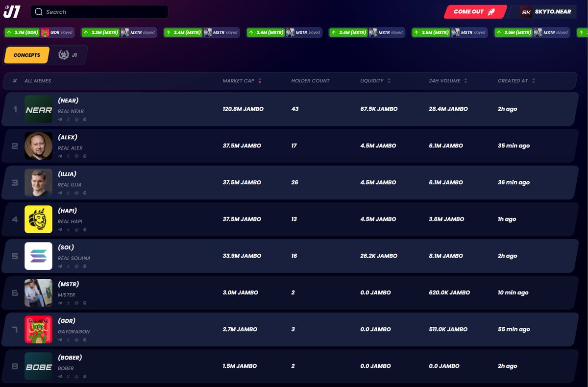
Task: Click the 33.9M JAMBO market cap value
Action: tap(242, 256)
